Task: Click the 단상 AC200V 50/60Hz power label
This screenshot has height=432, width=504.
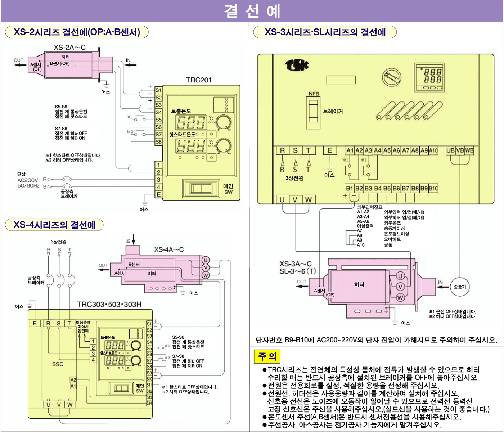Action: click(28, 180)
